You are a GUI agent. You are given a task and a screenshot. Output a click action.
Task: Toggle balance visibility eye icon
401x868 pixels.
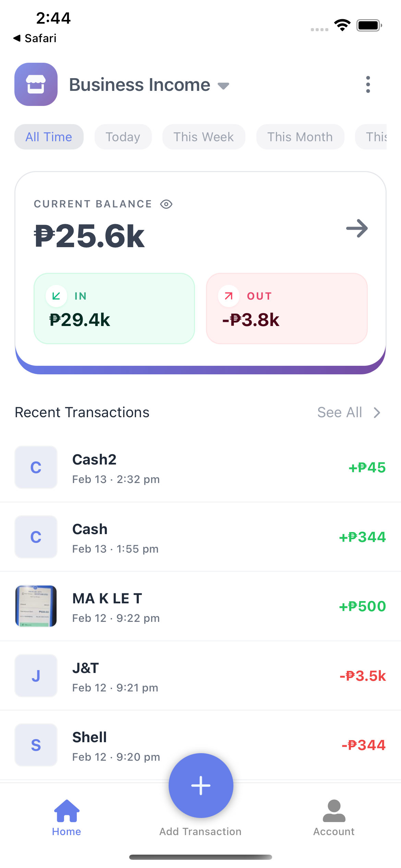pyautogui.click(x=166, y=204)
